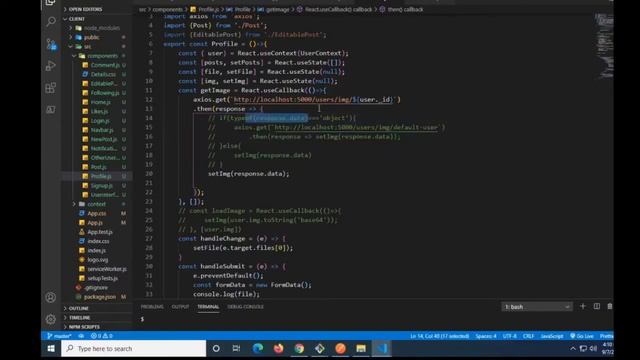Click the VS Code taskbar icon

tap(382, 349)
